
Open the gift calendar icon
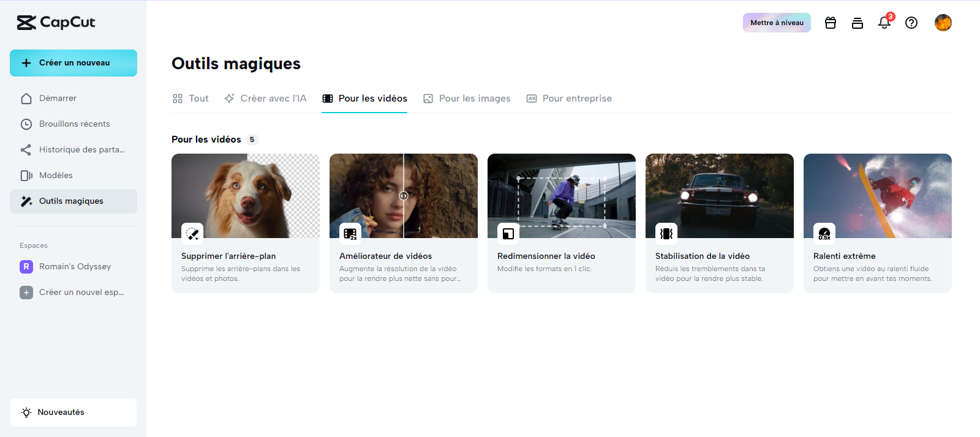pos(831,23)
